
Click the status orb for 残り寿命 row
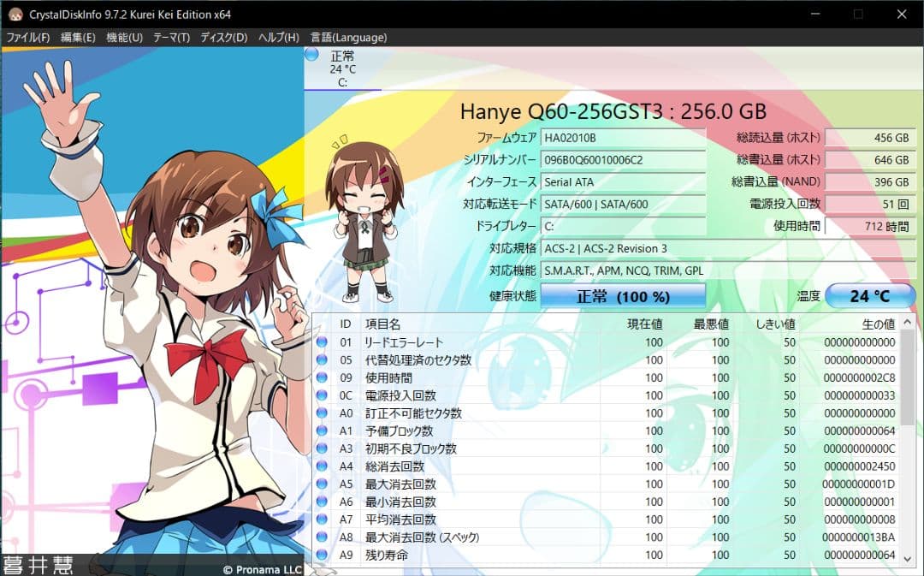click(x=322, y=555)
